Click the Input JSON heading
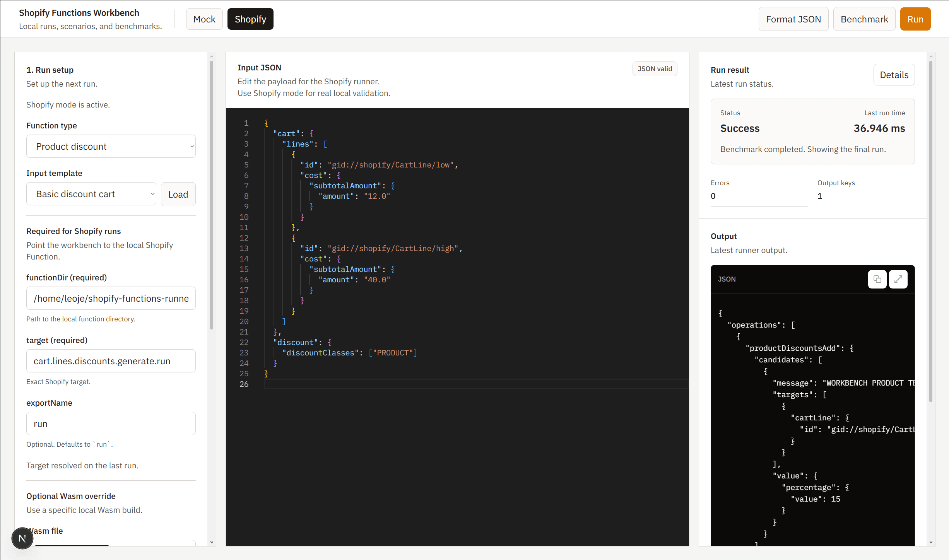The image size is (949, 560). click(259, 68)
